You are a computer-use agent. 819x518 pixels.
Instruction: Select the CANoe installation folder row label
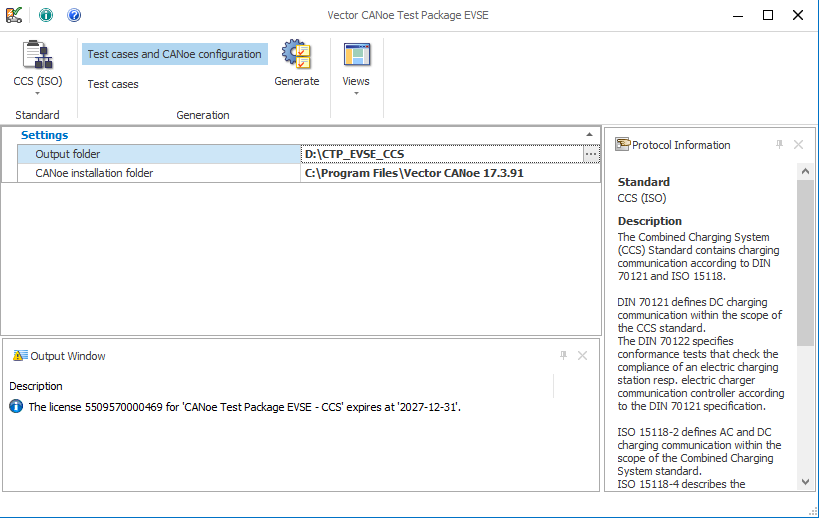(x=94, y=173)
